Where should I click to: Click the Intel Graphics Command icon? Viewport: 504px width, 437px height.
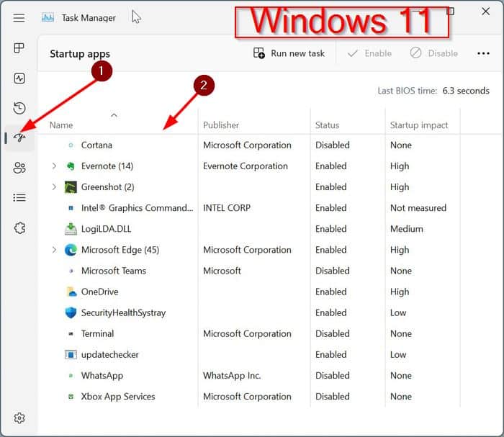71,208
